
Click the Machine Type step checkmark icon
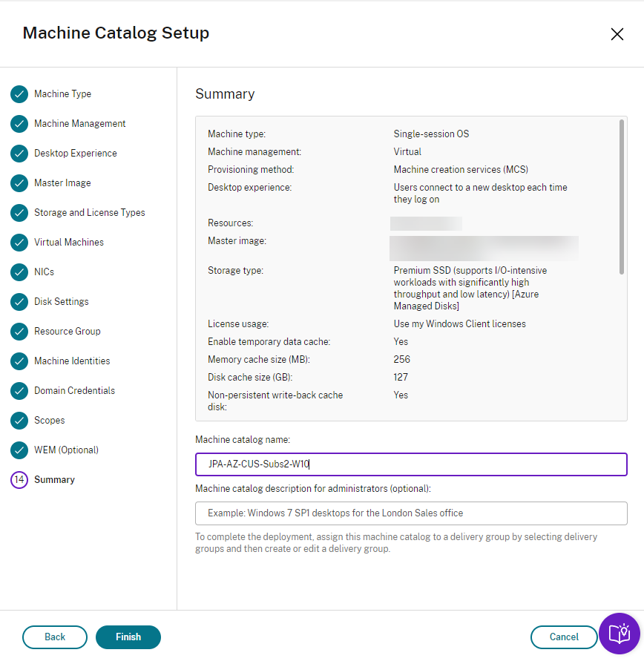[x=19, y=94]
